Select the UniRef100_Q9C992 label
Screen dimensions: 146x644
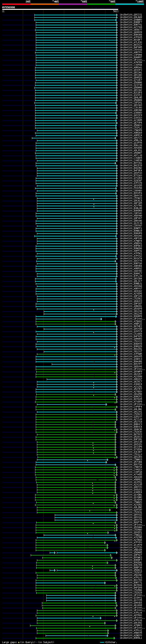131,623
